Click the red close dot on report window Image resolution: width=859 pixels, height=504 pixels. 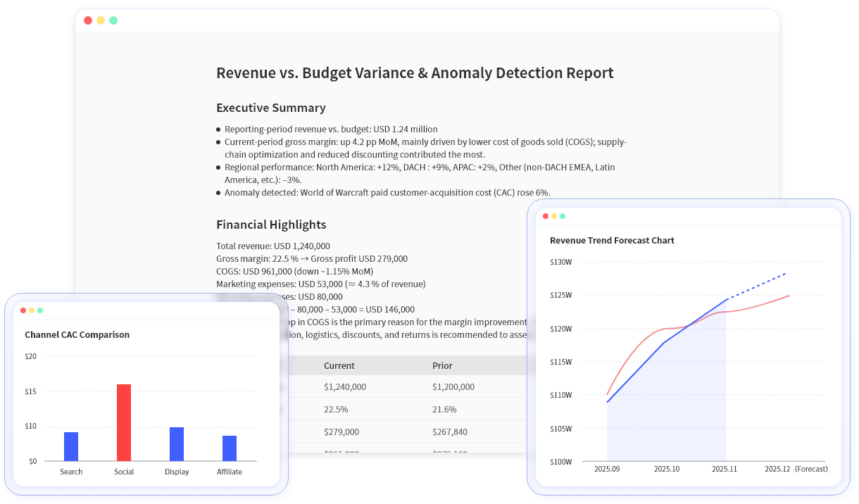coord(87,20)
